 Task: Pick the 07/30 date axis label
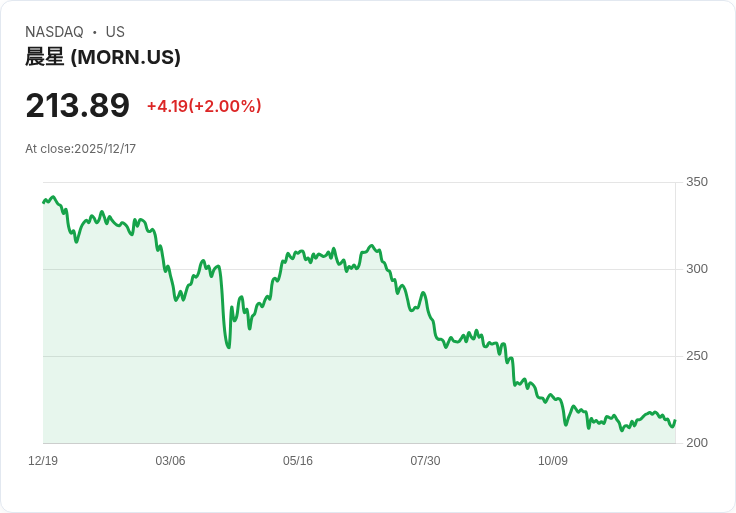coord(425,461)
